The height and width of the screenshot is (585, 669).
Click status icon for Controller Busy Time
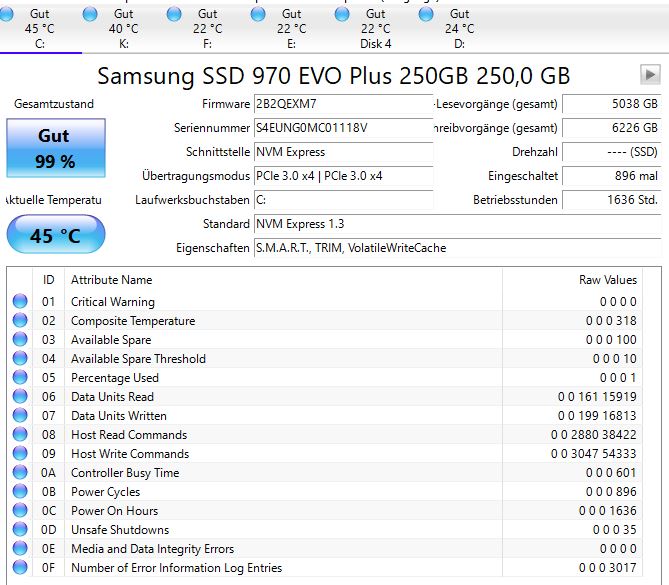[x=20, y=472]
